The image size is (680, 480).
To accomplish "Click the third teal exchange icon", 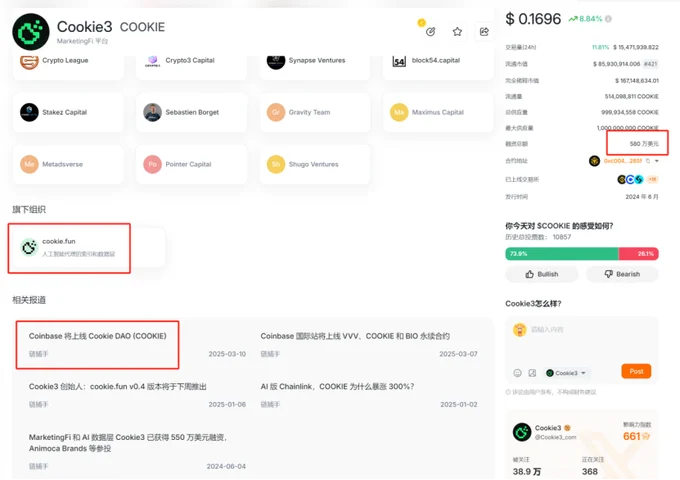I will (638, 179).
